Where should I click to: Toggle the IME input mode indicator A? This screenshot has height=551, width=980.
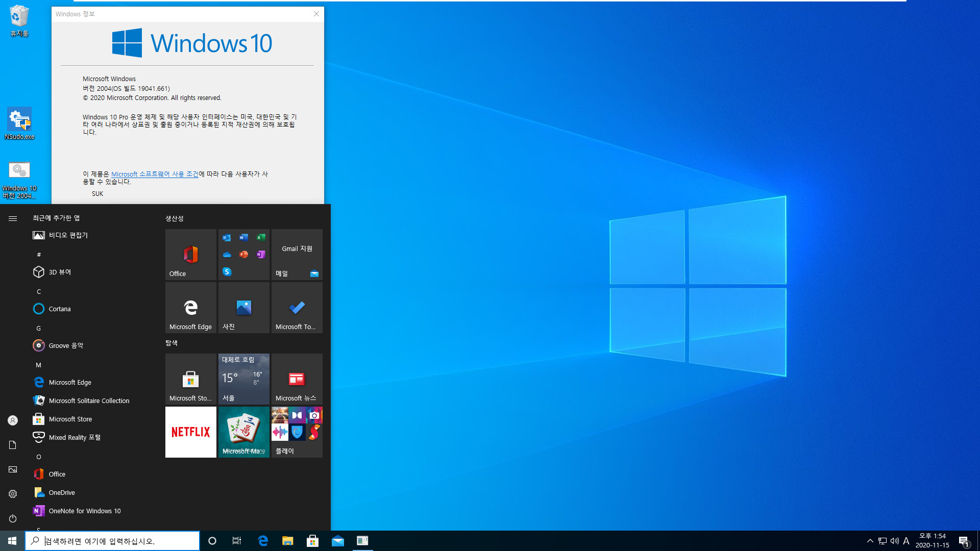906,541
